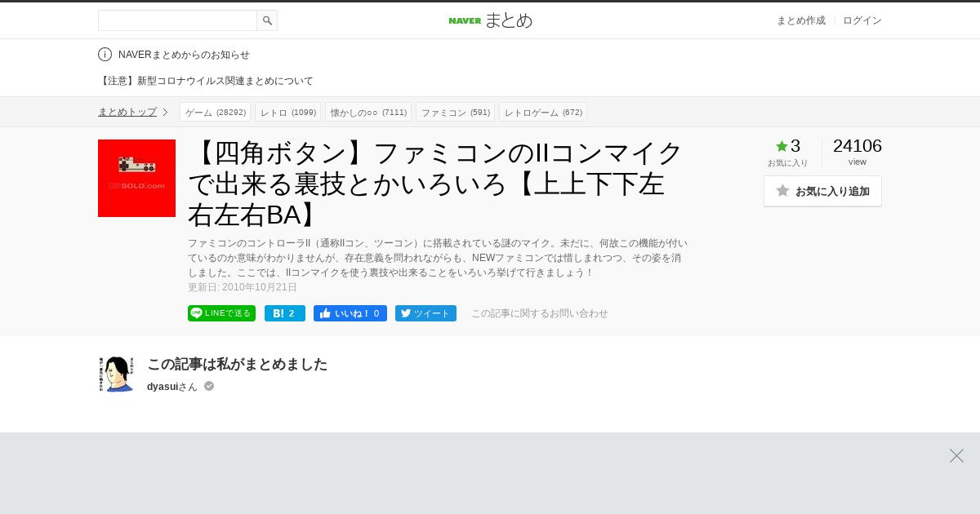Open the red Famicom controller thumbnail

pos(136,178)
